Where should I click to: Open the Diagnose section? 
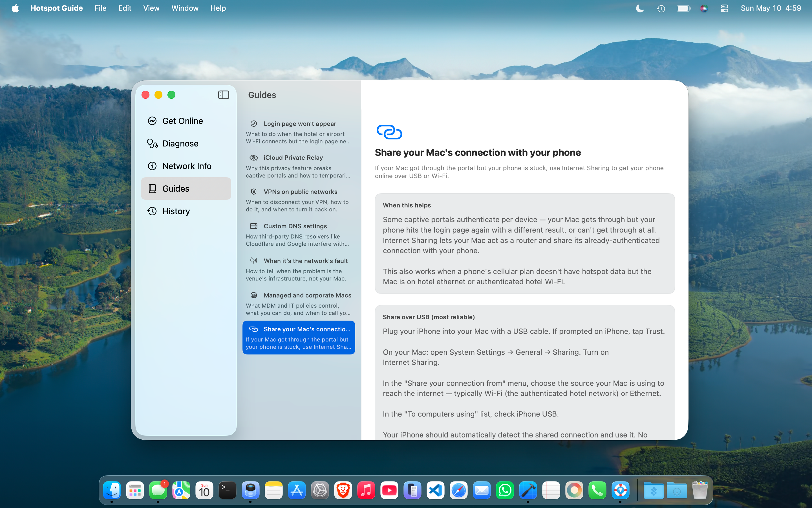coord(186,143)
